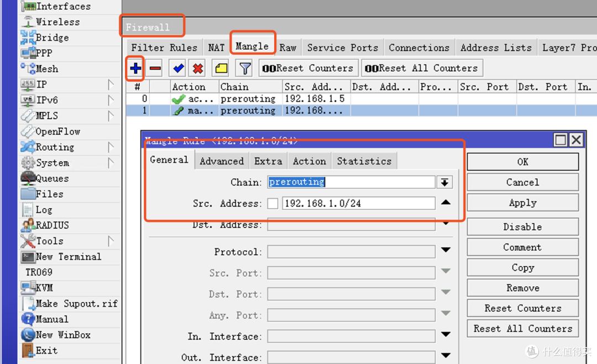
Task: Toggle the Src. Address invert checkbox
Action: pyautogui.click(x=273, y=203)
